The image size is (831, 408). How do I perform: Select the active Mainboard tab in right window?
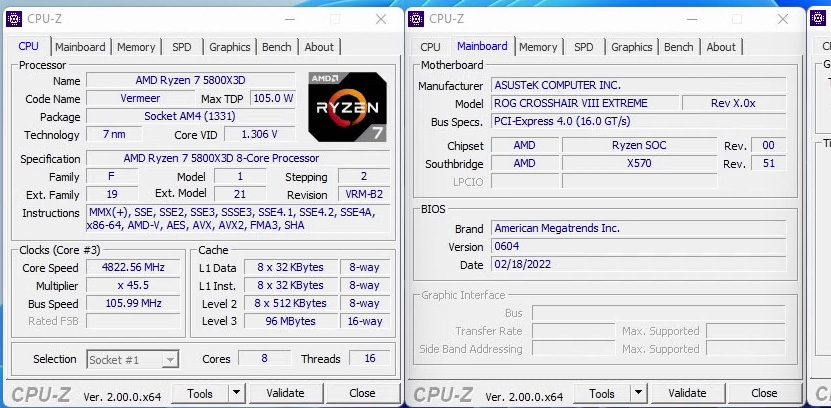pos(482,46)
